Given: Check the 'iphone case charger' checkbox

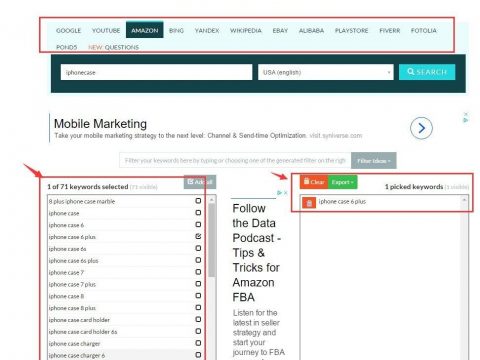Looking at the screenshot, I should pos(198,343).
